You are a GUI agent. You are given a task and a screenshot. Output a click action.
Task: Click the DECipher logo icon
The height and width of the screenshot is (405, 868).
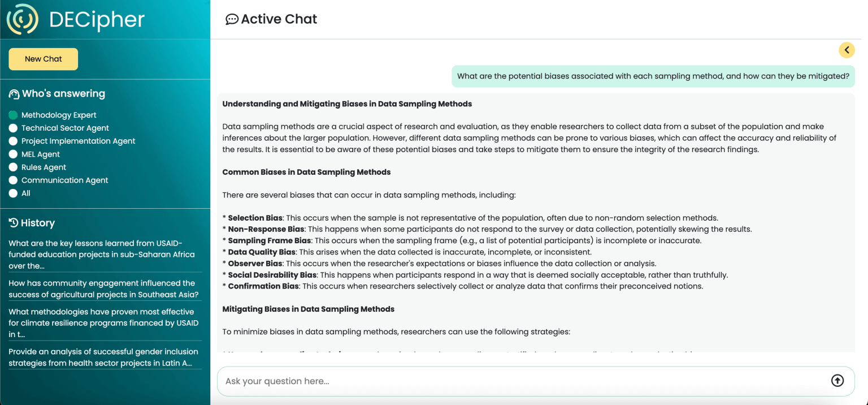coord(23,19)
